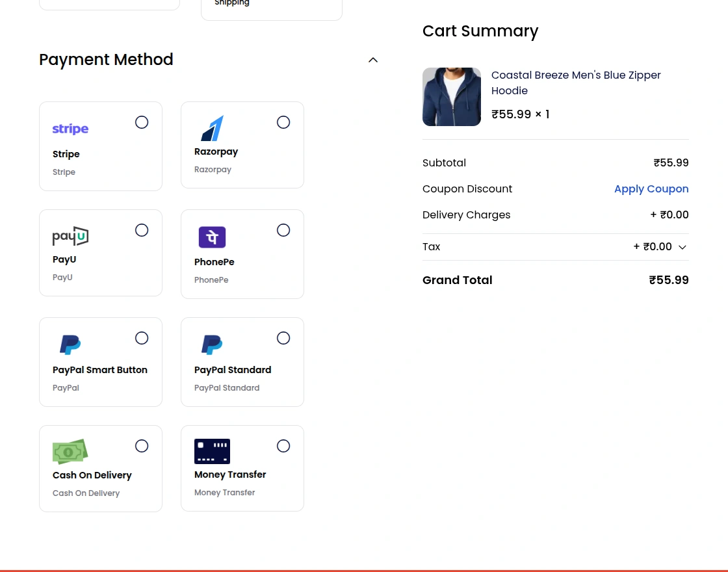Click the PhonePe purple logo icon
Image resolution: width=728 pixels, height=572 pixels.
(x=212, y=237)
